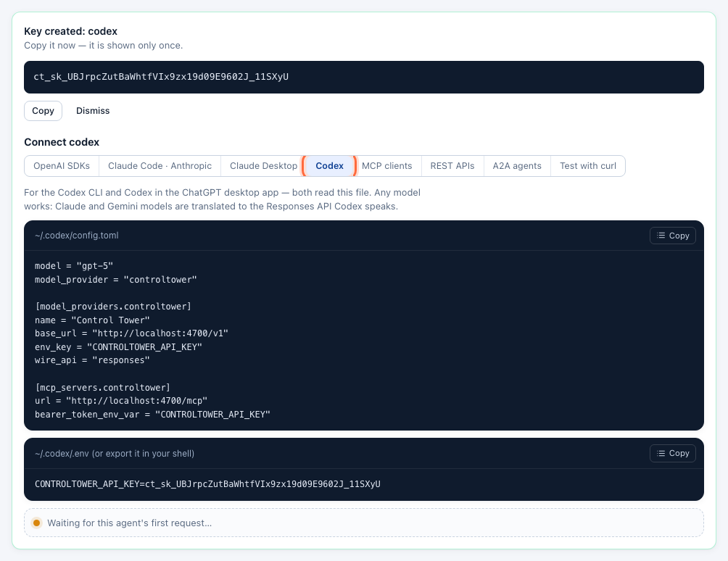Click the env_key = "CONTROLTOWER_API_KEY" line
This screenshot has width=728, height=561.
click(118, 347)
